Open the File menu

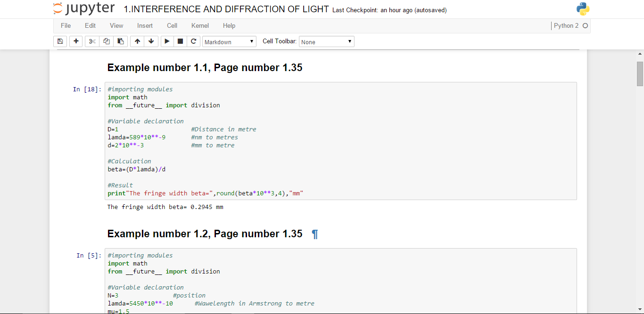tap(66, 26)
